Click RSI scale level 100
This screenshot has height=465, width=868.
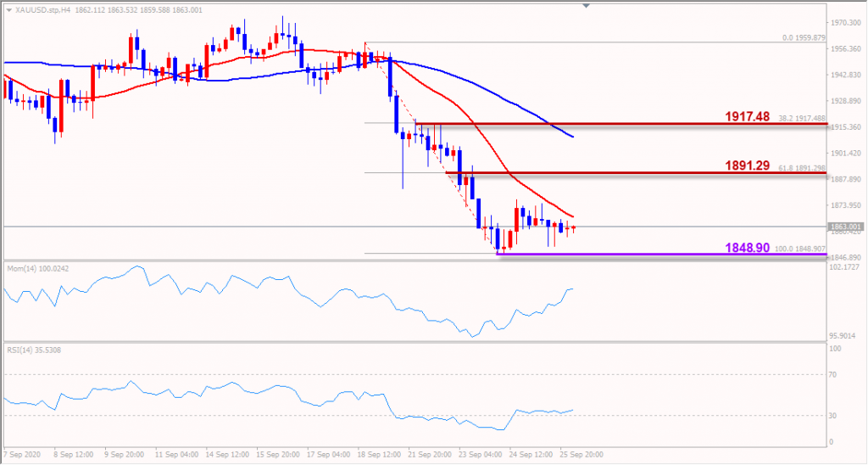pos(835,349)
